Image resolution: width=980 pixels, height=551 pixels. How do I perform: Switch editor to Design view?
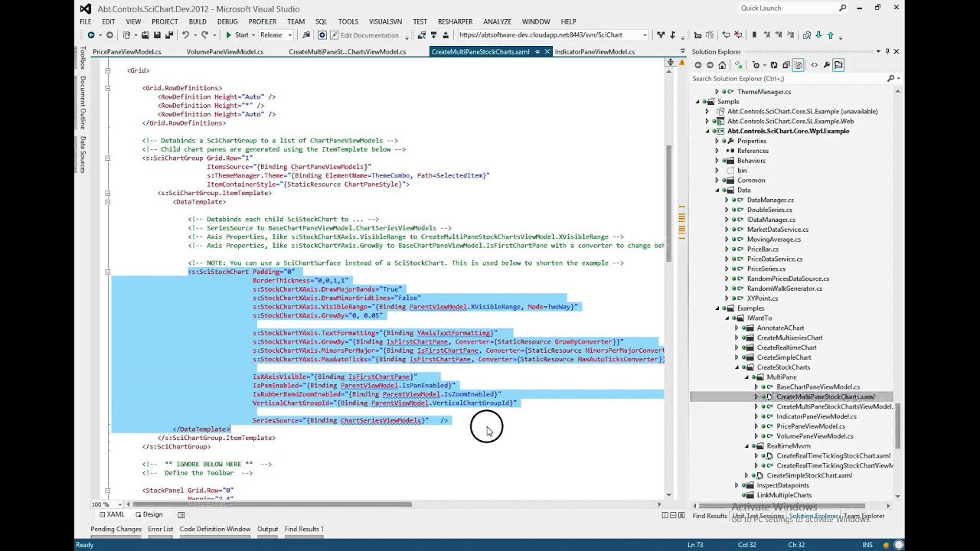pyautogui.click(x=149, y=515)
